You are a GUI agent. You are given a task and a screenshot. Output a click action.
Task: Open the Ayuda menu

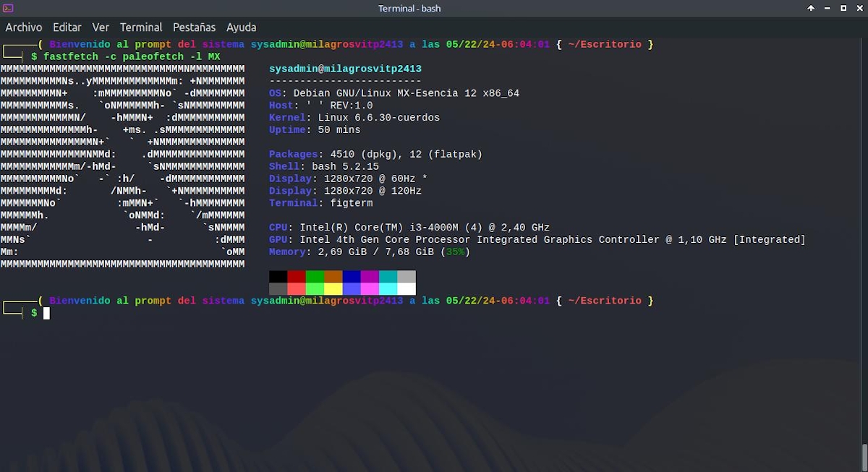(241, 27)
